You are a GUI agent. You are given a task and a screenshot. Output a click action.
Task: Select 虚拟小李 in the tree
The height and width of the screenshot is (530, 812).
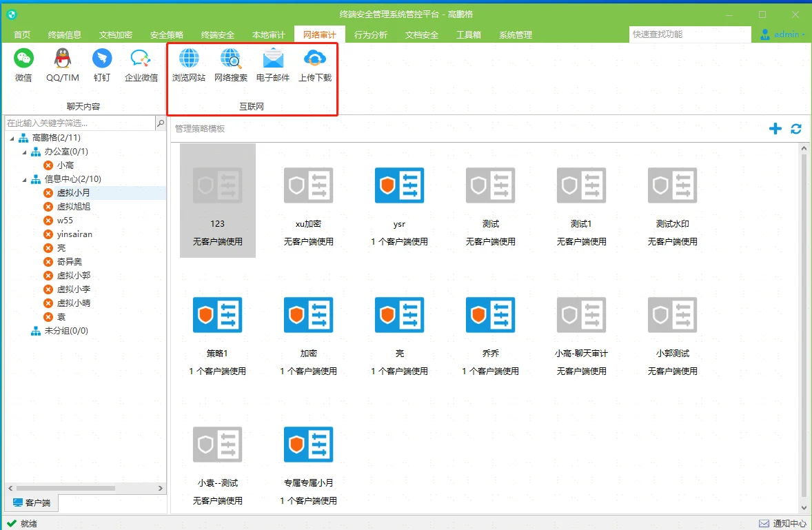73,289
